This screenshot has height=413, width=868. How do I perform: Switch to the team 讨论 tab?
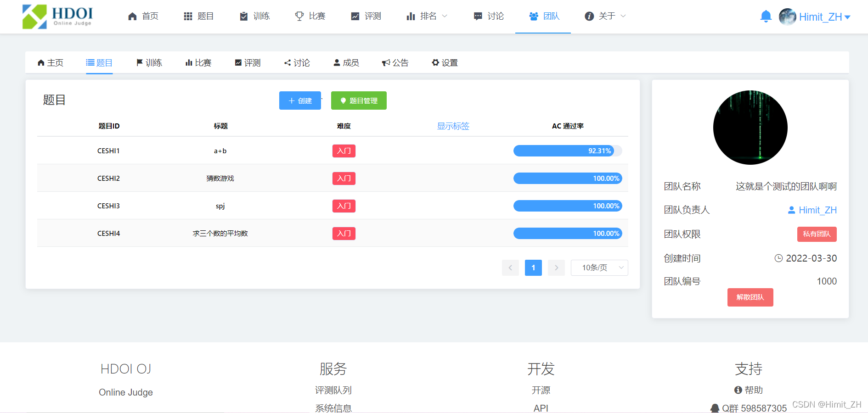click(x=297, y=63)
